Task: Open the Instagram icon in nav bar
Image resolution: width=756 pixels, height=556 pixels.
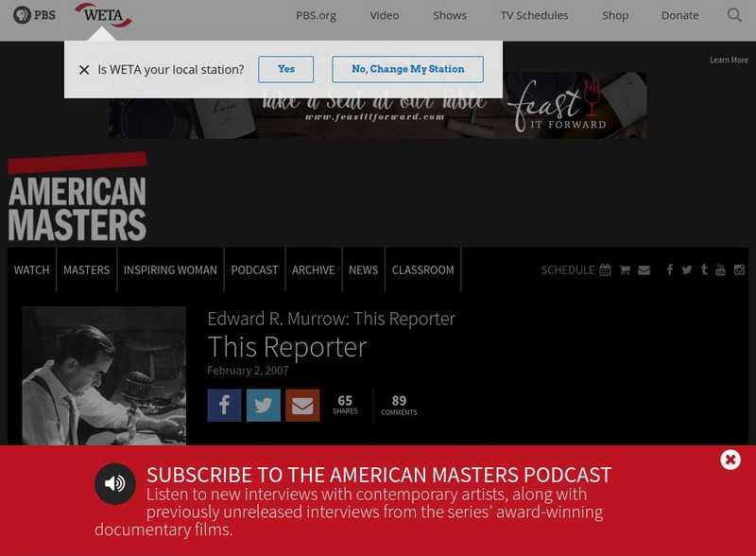Action: click(x=739, y=269)
